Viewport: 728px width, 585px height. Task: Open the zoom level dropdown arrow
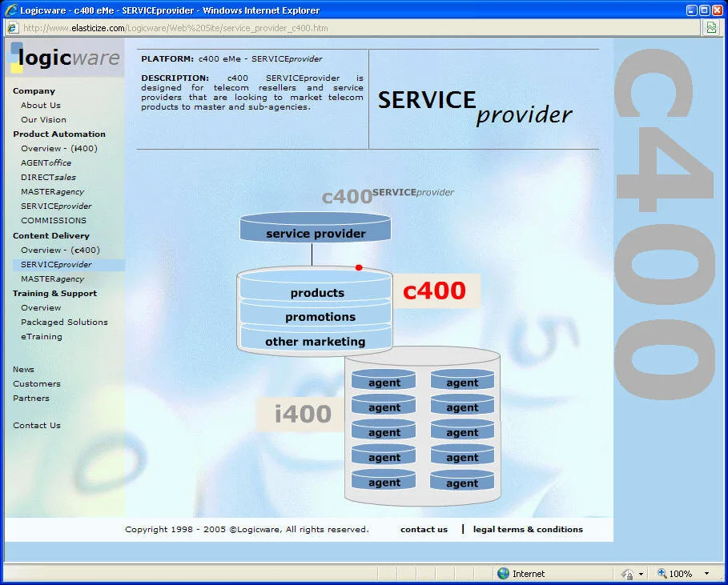[706, 574]
